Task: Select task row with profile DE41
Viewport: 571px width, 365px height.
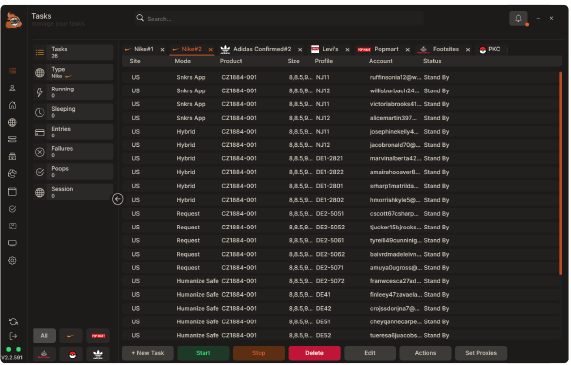Action: click(x=340, y=295)
